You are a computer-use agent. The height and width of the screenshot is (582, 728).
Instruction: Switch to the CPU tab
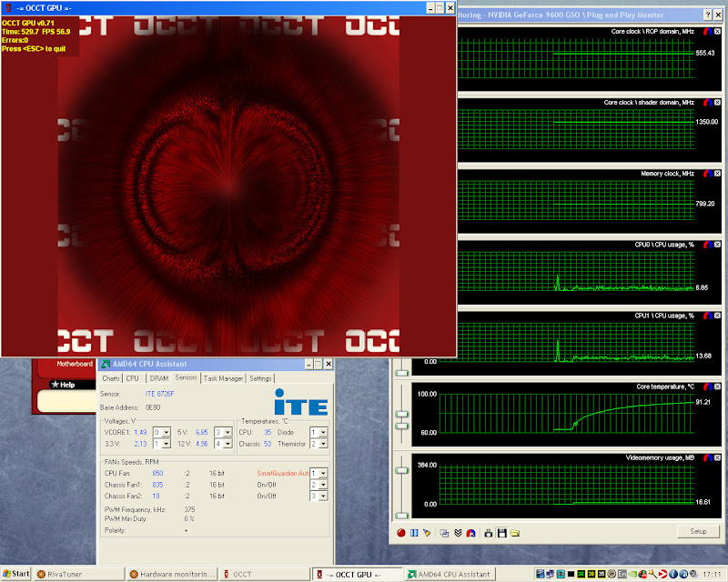(132, 378)
